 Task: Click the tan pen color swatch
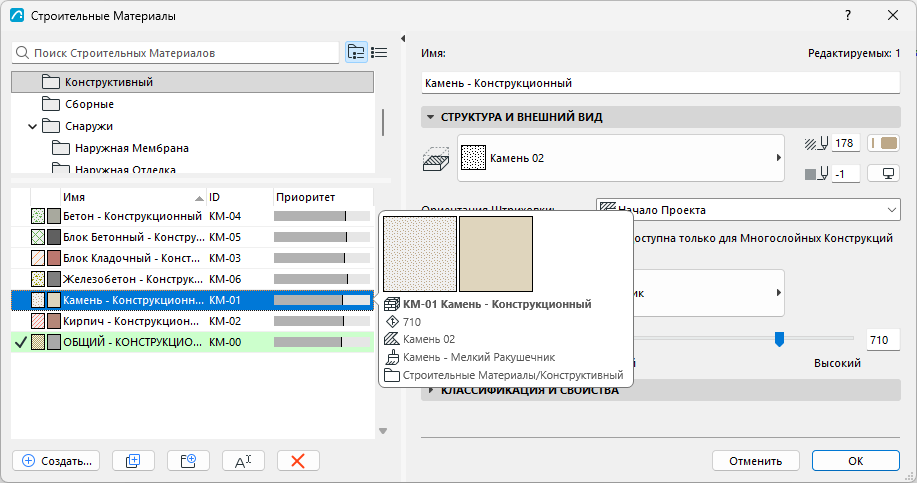884,143
